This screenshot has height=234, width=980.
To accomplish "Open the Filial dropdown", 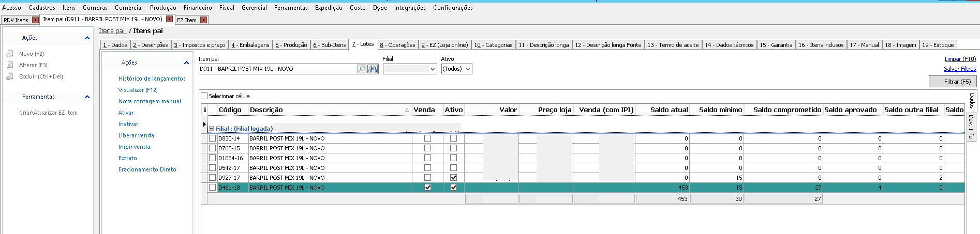I will [433, 69].
